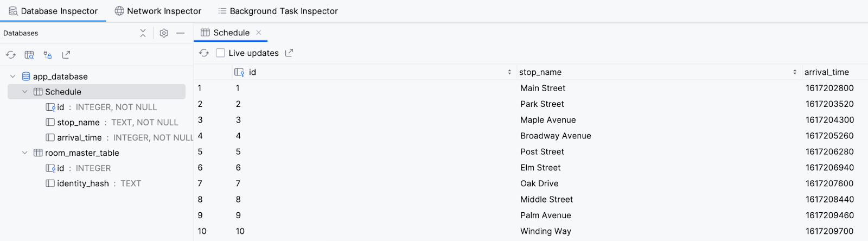Enable the Live updates checkbox
Viewport: 868px width, 241px height.
coord(220,53)
